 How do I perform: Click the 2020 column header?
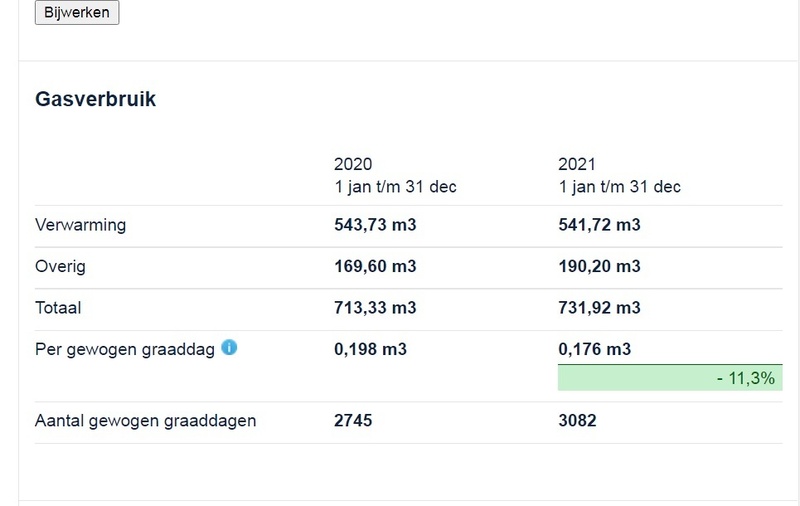coord(352,164)
